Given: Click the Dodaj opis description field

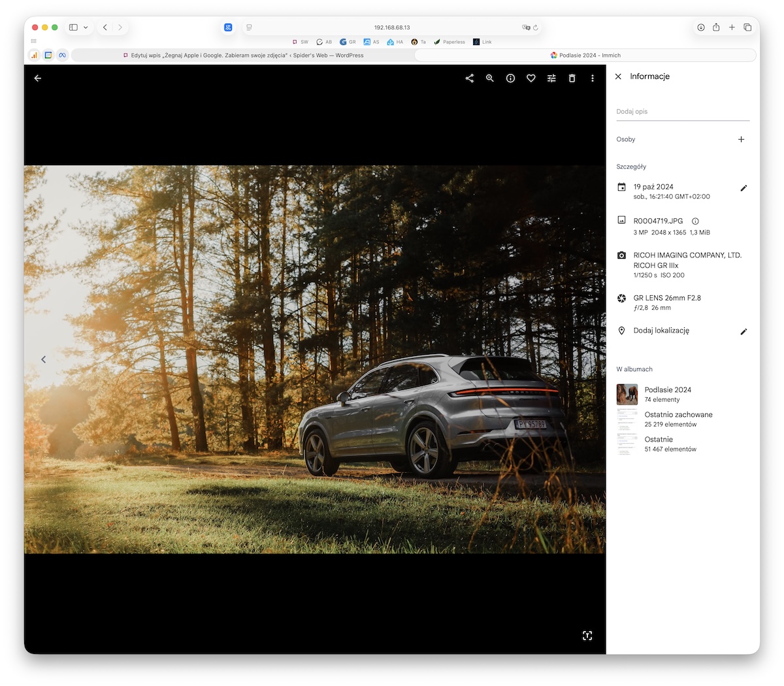Looking at the screenshot, I should 682,112.
